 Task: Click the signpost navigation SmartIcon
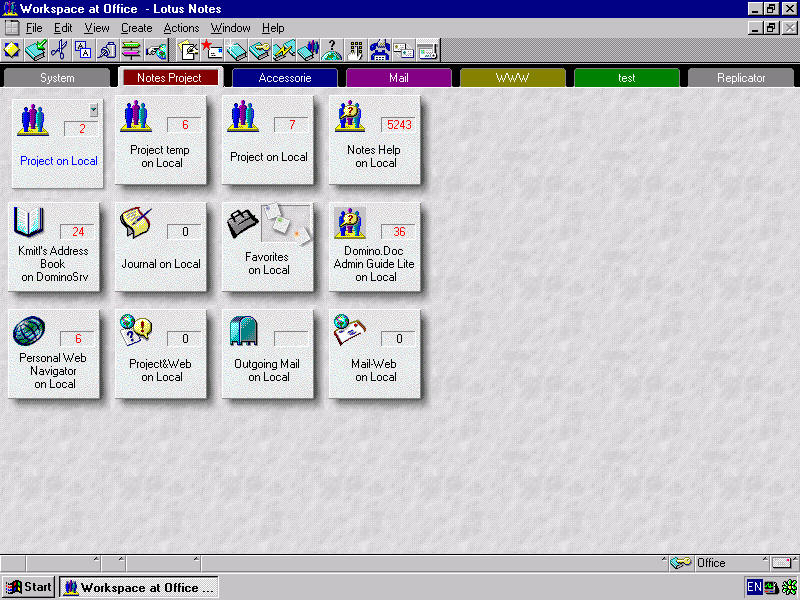coord(131,50)
